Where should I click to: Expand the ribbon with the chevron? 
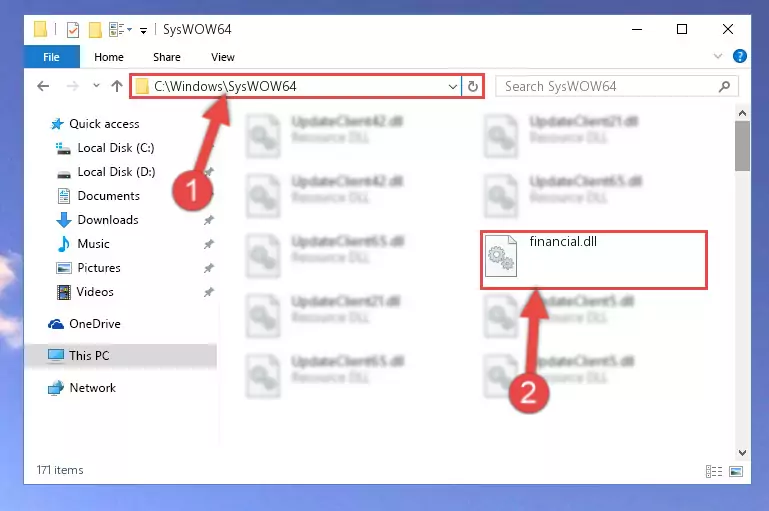click(x=718, y=56)
